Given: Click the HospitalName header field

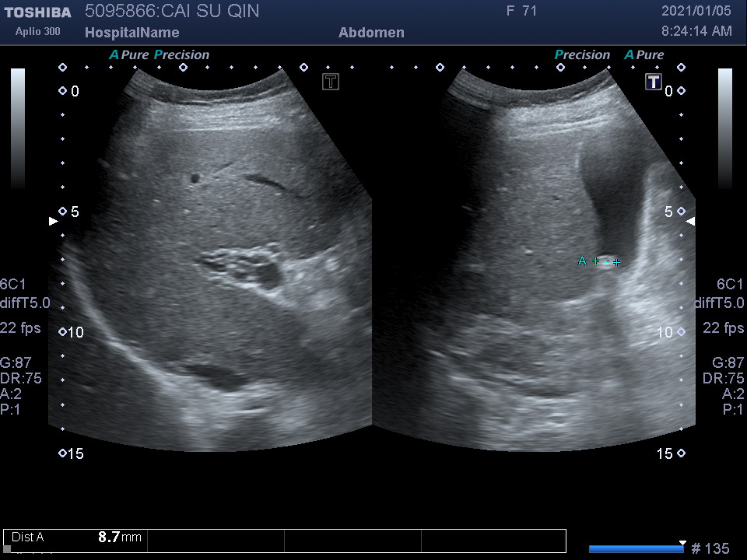Looking at the screenshot, I should [132, 33].
